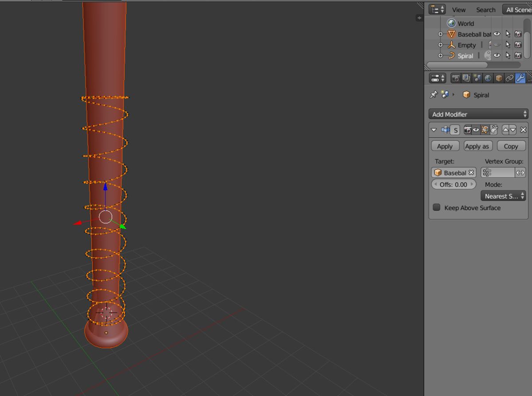
Task: Click the Offset value slider field
Action: (454, 184)
